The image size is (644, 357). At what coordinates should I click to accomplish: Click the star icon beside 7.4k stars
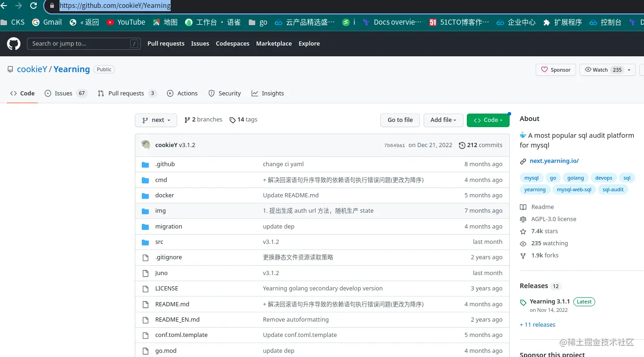pos(523,231)
